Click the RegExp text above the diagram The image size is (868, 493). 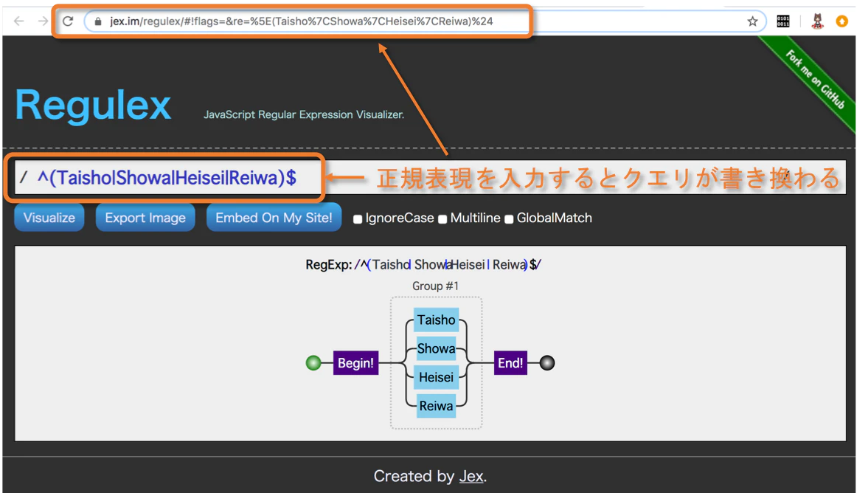[423, 265]
